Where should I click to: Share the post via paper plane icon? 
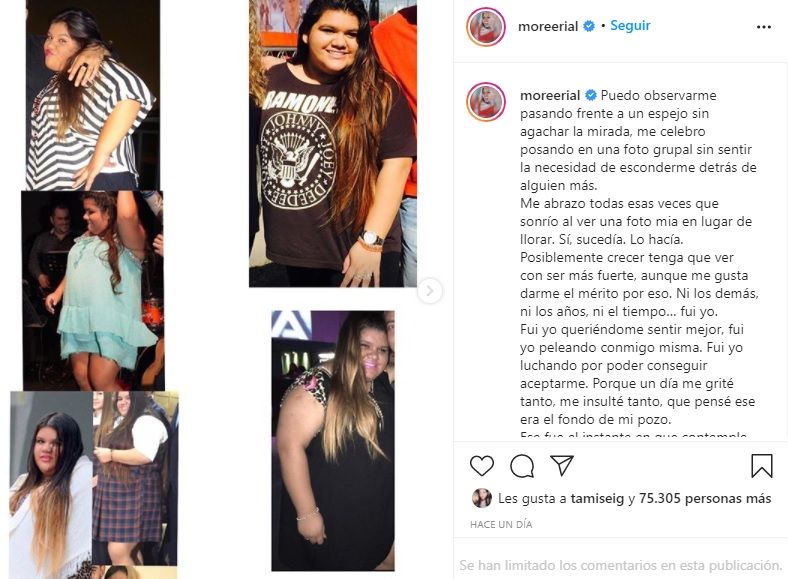point(562,465)
